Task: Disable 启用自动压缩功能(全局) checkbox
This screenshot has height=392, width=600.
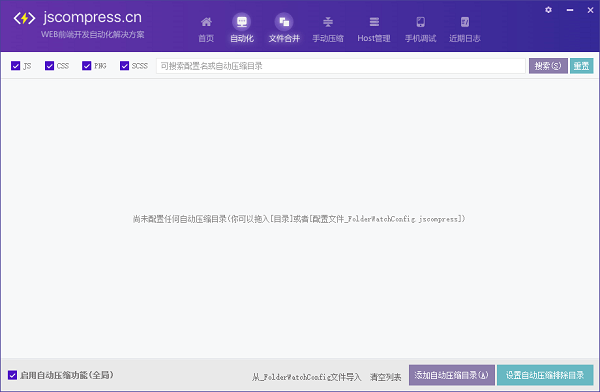Action: pos(12,375)
